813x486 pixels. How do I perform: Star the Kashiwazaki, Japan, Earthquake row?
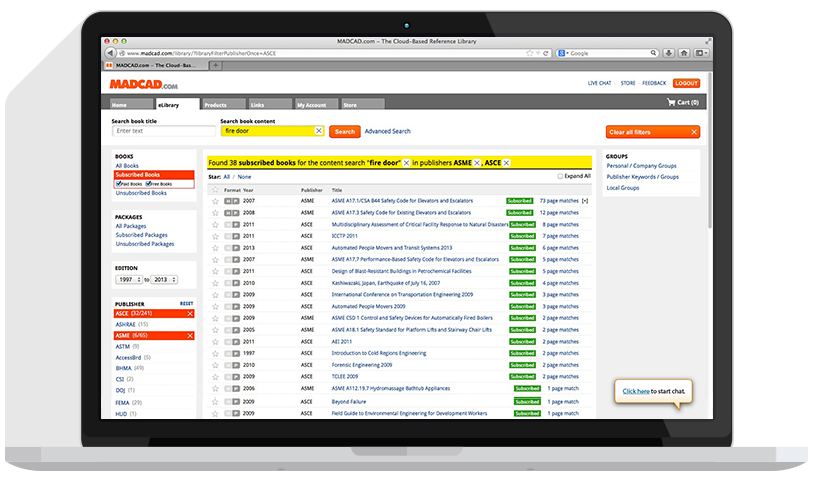point(215,283)
